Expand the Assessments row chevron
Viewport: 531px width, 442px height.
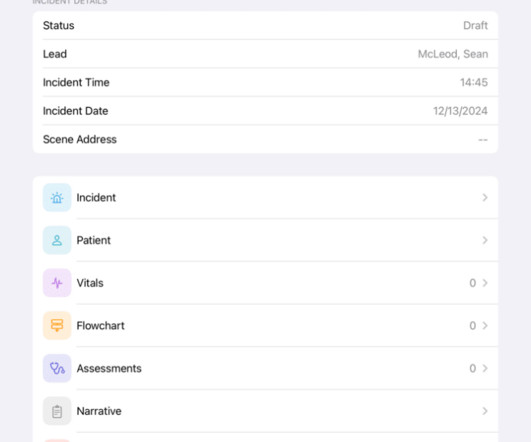click(x=485, y=368)
